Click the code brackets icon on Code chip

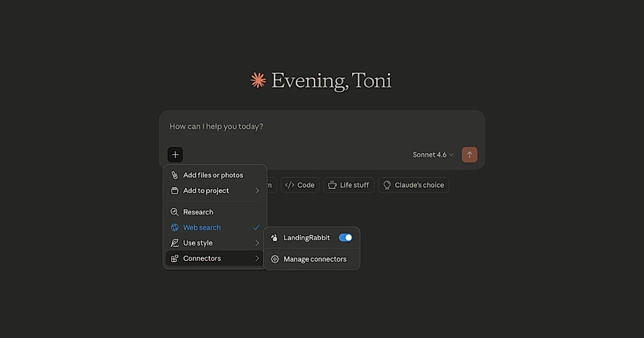click(x=290, y=185)
